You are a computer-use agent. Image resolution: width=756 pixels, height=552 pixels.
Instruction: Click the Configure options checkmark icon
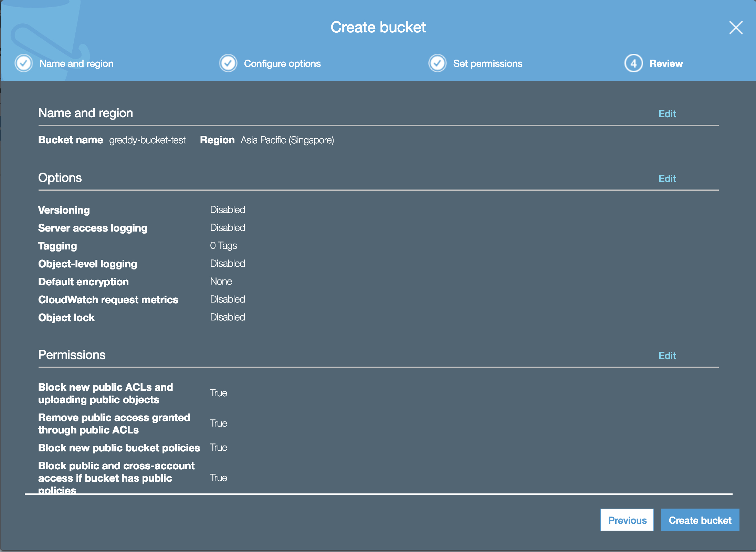point(228,63)
